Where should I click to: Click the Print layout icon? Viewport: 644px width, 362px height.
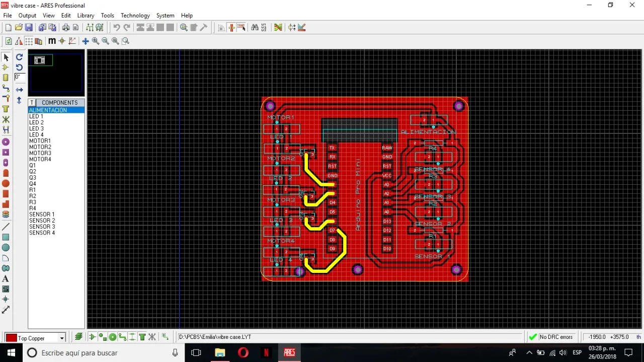65,28
